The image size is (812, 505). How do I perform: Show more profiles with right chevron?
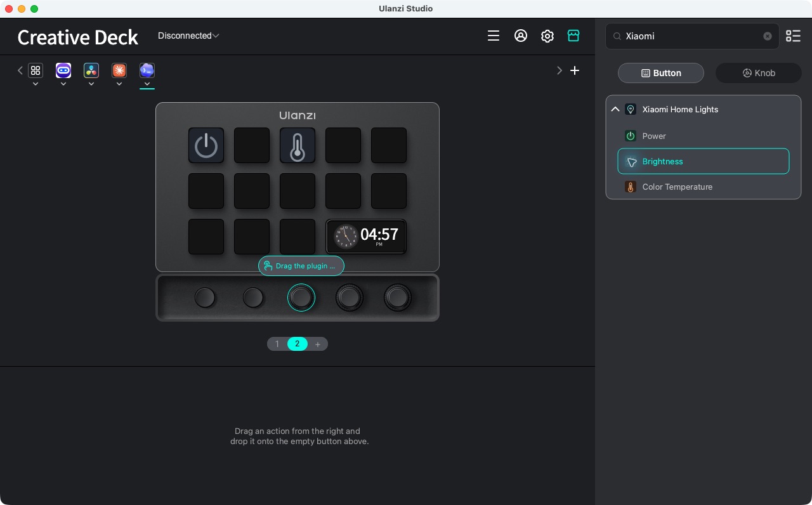[x=560, y=70]
